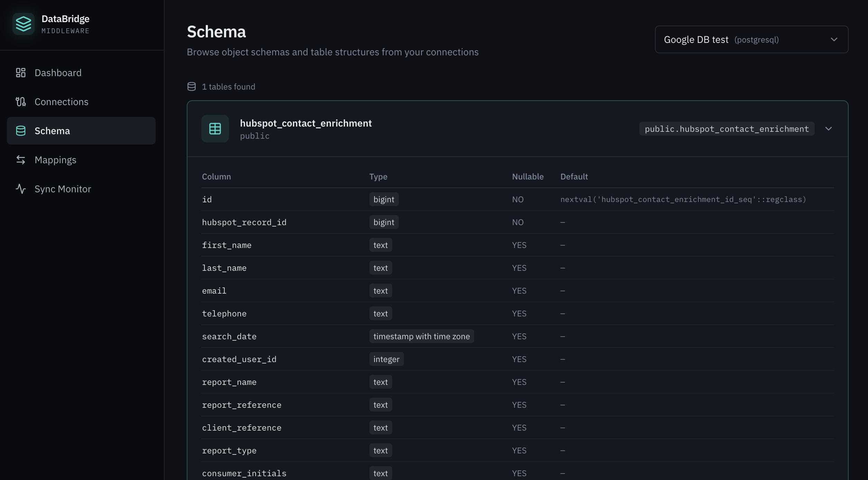
Task: Click the Sync Monitor activity icon
Action: 20,189
